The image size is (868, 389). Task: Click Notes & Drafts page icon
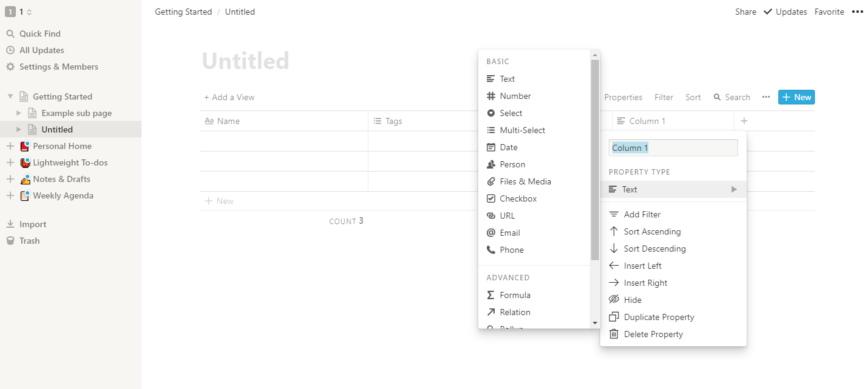click(25, 179)
